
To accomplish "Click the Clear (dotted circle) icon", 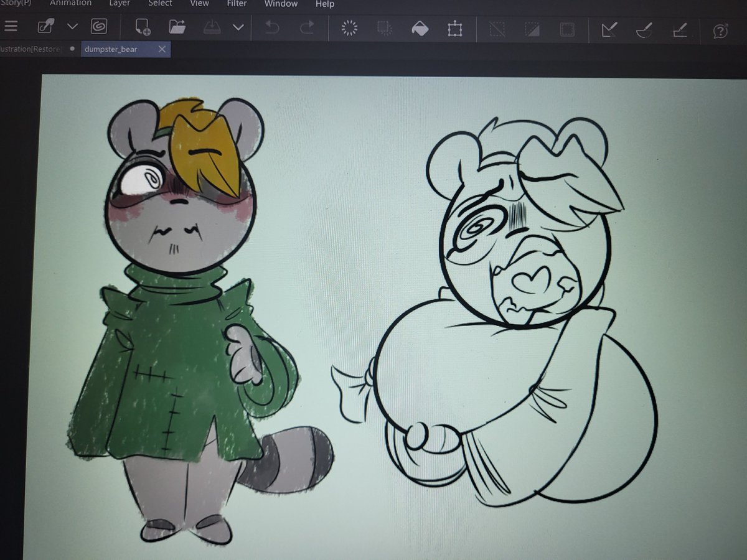I will pyautogui.click(x=350, y=28).
